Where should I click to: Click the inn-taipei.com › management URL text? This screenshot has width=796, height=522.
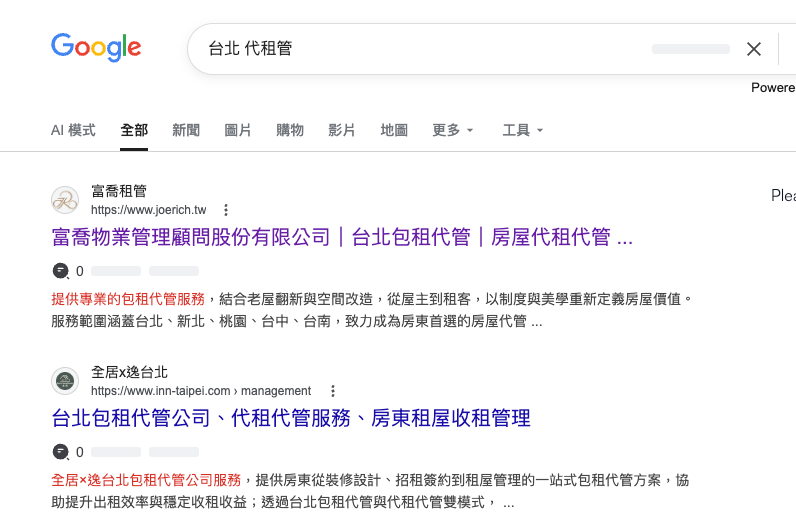(201, 391)
